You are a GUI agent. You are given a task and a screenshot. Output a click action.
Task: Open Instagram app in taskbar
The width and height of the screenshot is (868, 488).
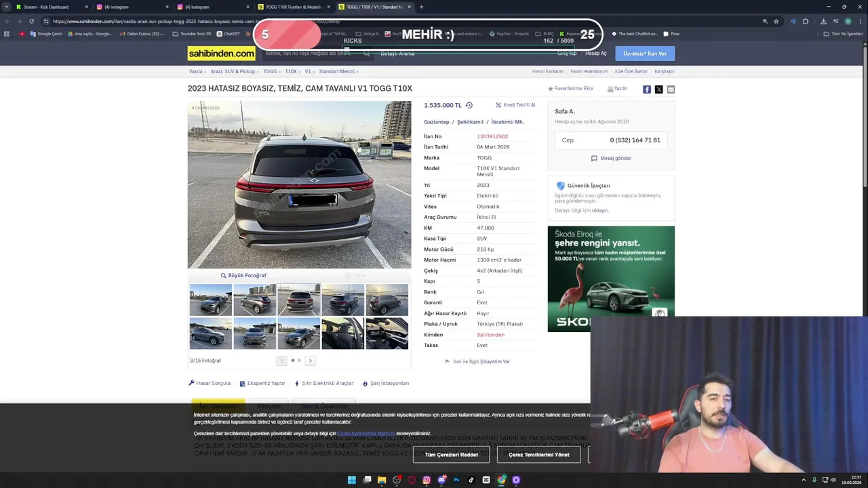tap(427, 480)
